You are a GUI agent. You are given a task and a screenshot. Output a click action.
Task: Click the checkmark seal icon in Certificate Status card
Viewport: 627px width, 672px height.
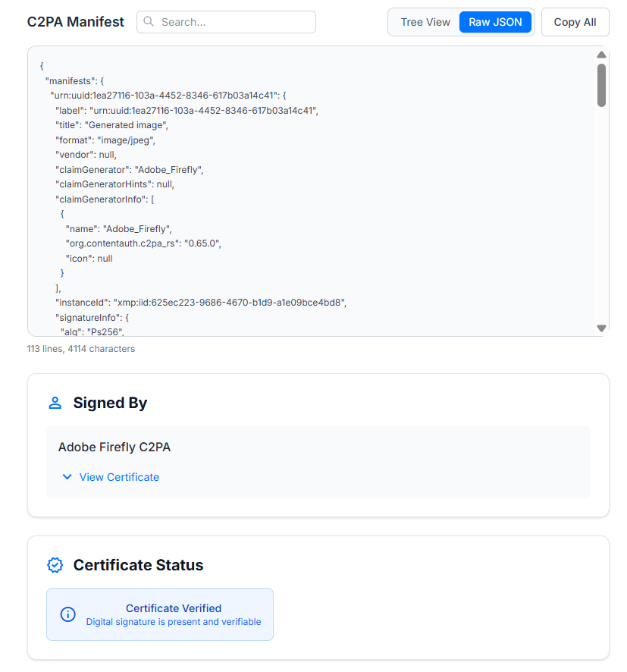tap(55, 565)
